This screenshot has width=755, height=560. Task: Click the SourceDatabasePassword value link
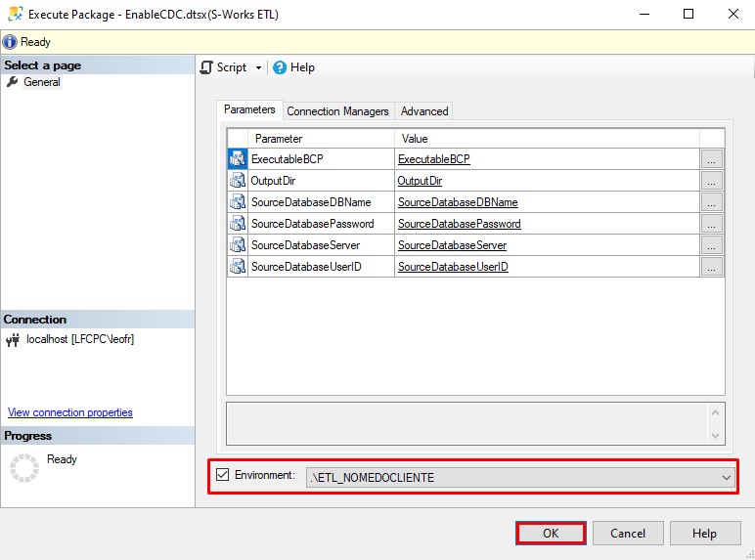(460, 223)
